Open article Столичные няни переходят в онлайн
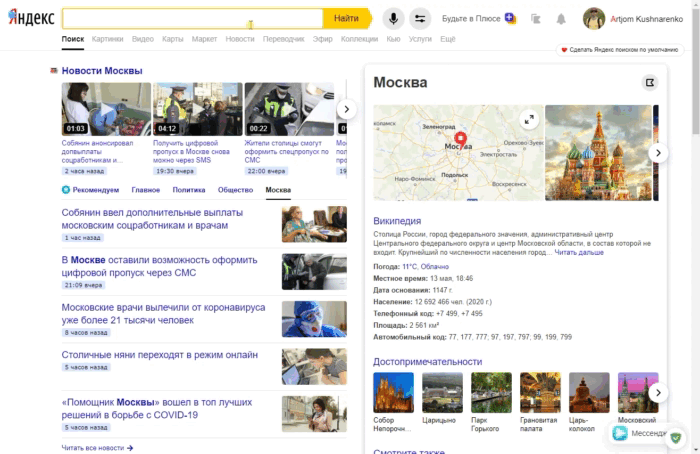The image size is (700, 454). pyautogui.click(x=159, y=355)
